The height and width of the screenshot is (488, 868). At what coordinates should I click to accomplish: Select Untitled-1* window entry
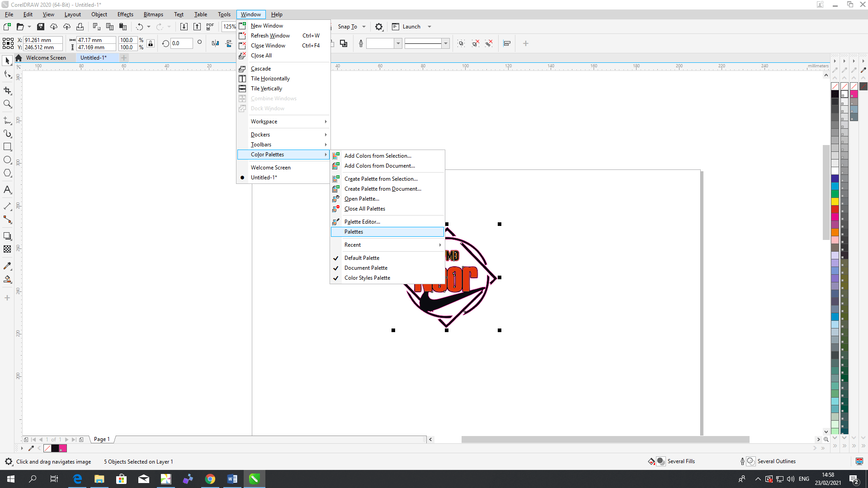[x=264, y=178]
